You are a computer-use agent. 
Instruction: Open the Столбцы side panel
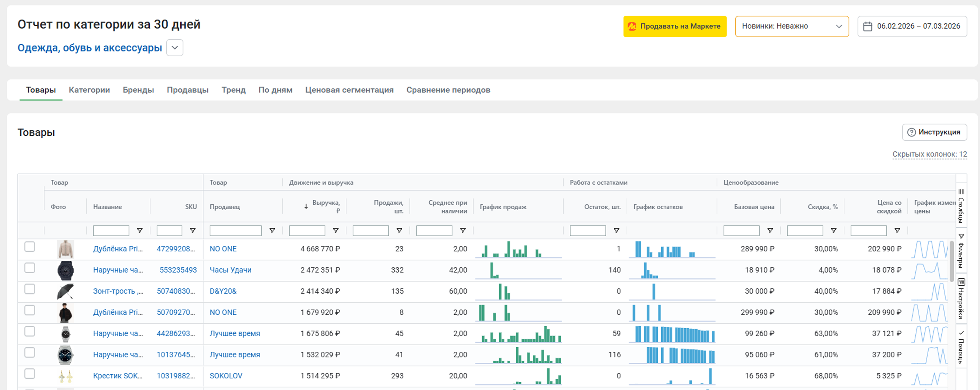961,205
